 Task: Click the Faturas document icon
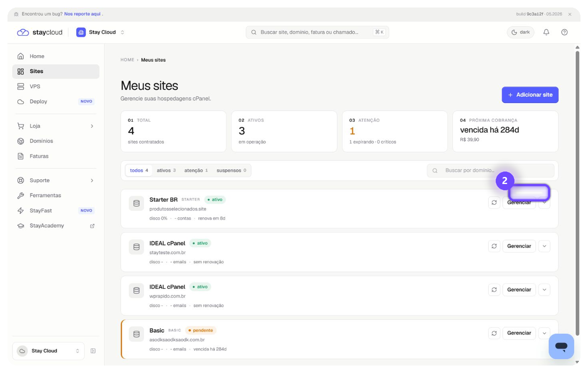(20, 156)
